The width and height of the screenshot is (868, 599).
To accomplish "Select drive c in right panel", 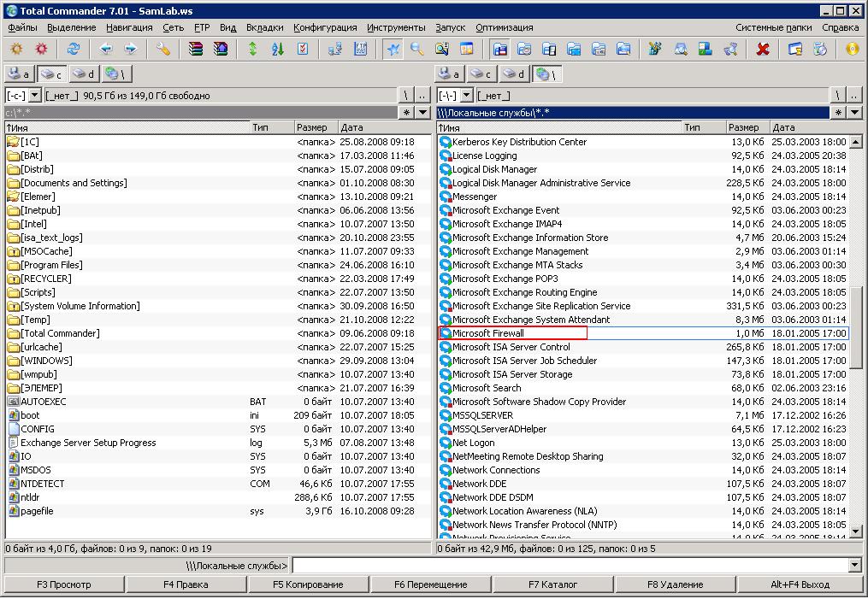I will click(x=481, y=74).
